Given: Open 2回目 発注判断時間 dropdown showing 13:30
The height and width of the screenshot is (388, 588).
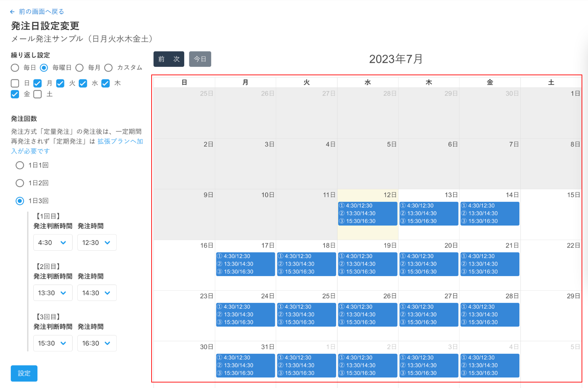Looking at the screenshot, I should click(53, 293).
